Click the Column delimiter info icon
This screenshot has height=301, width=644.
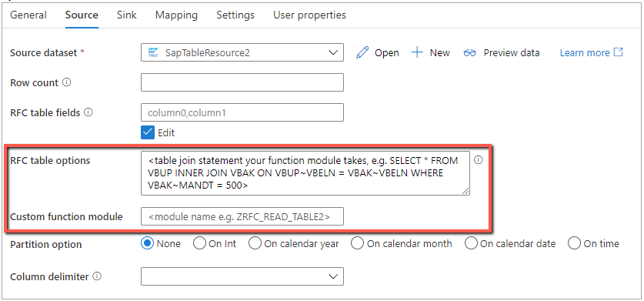(x=97, y=276)
